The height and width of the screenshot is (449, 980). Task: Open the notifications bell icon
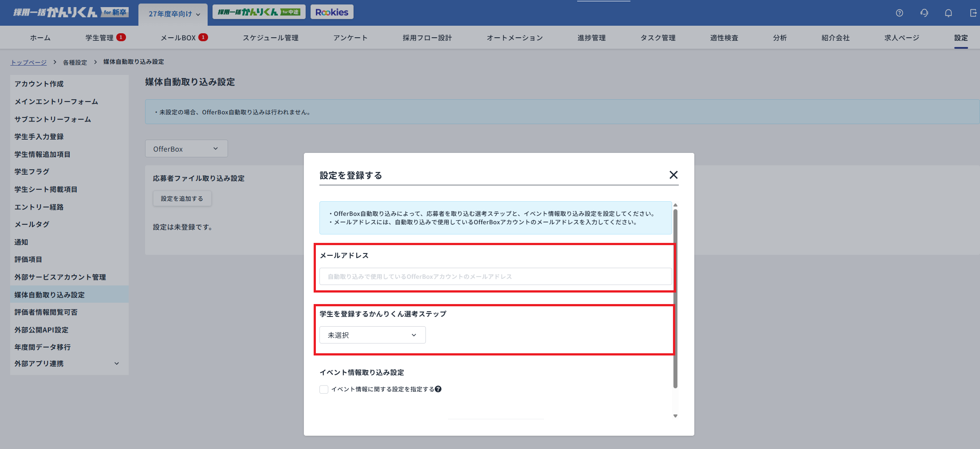pyautogui.click(x=949, y=13)
